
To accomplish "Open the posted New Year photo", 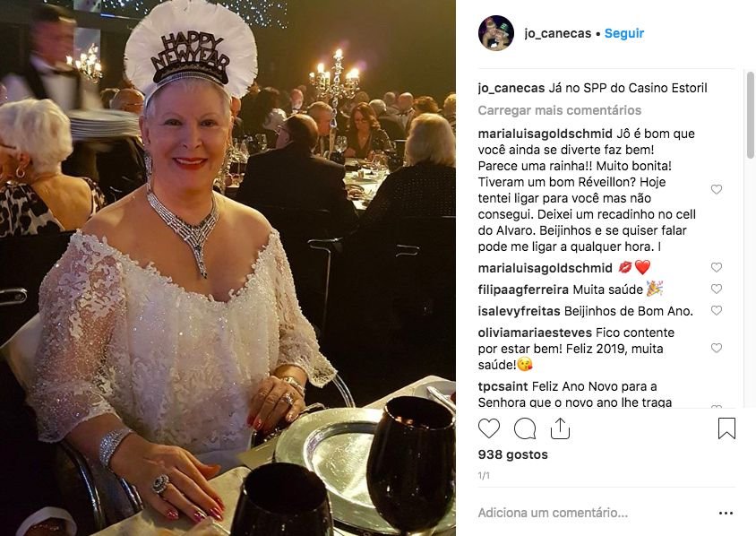I will click(x=228, y=268).
